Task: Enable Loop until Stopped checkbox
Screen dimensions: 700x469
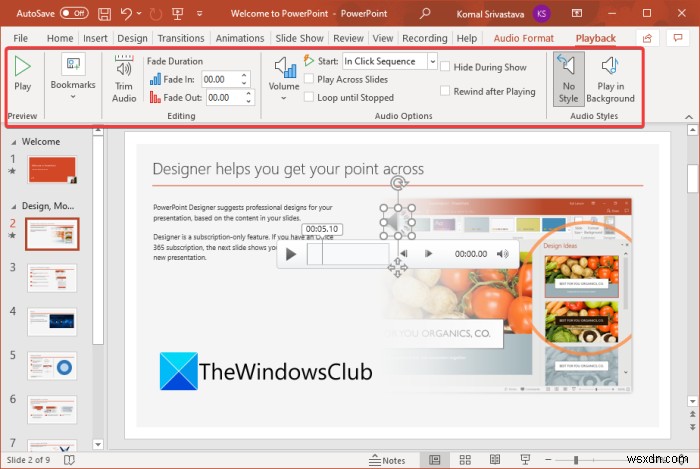Action: click(x=308, y=97)
